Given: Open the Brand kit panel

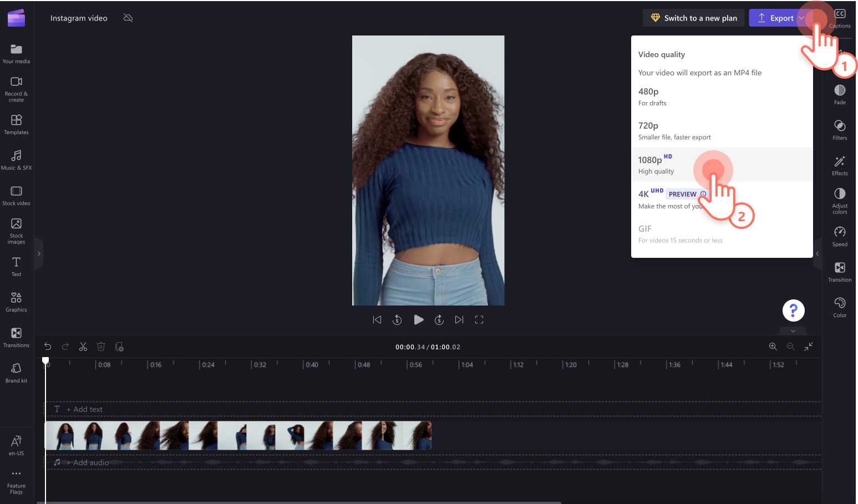Looking at the screenshot, I should tap(16, 372).
